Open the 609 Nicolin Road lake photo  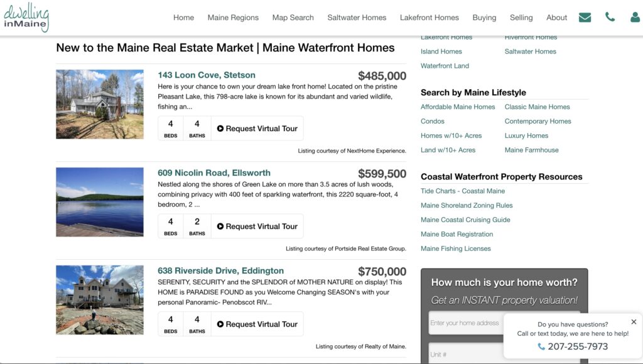tap(99, 201)
